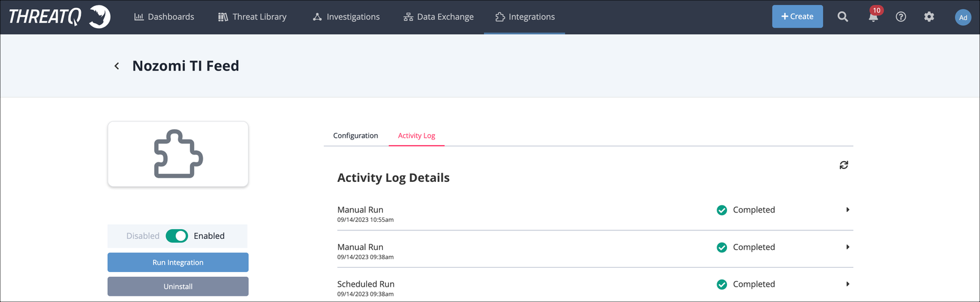Click the Create button
Image resolution: width=980 pixels, height=302 pixels.
[797, 17]
